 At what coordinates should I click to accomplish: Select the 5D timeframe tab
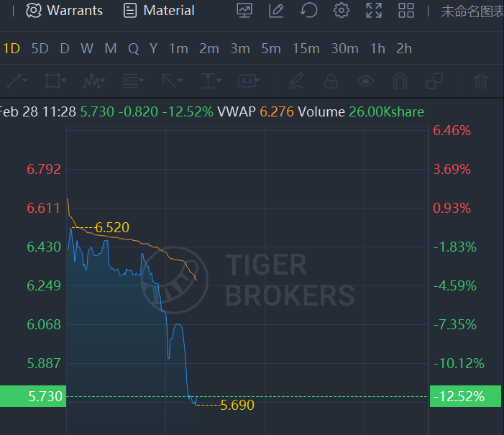point(40,49)
